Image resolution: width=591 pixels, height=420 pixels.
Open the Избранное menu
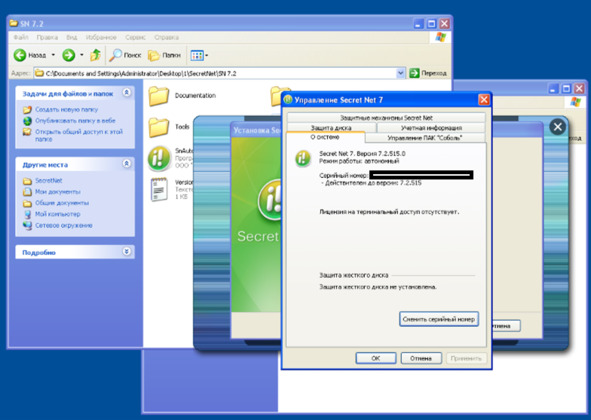[x=101, y=37]
